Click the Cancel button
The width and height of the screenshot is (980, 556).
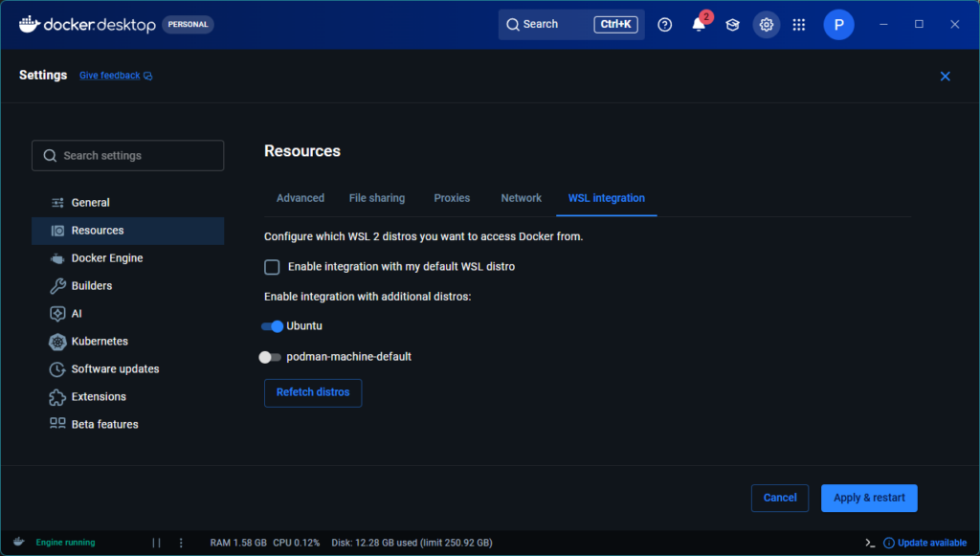(780, 498)
